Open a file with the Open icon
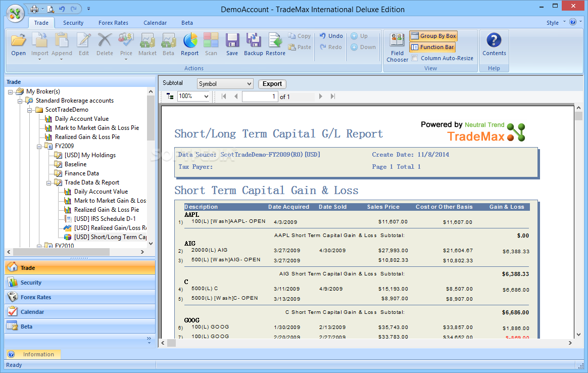 tap(18, 44)
